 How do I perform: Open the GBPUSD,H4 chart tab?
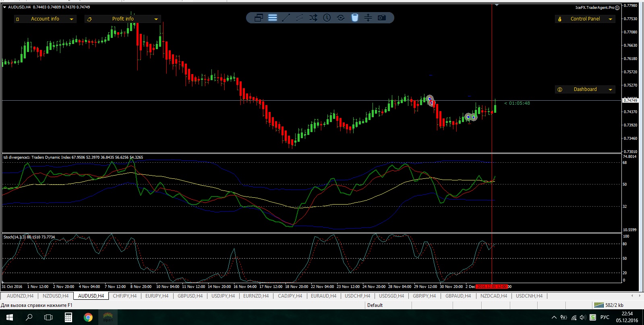[x=190, y=296]
